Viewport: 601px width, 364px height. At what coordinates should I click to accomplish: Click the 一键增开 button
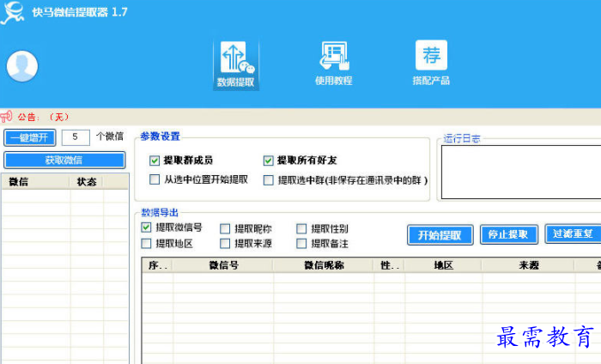coord(30,137)
